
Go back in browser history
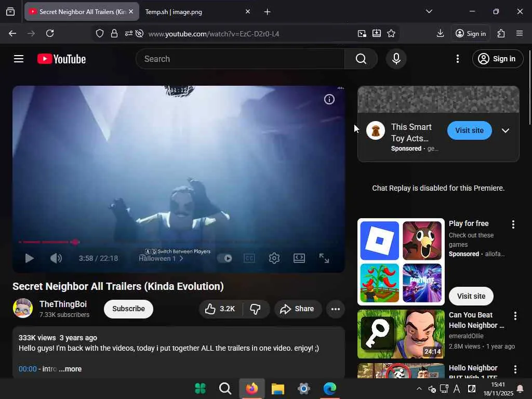click(12, 33)
